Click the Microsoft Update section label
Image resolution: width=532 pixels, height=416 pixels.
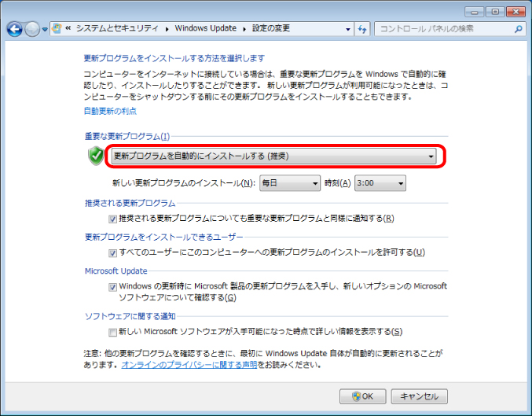pyautogui.click(x=116, y=271)
